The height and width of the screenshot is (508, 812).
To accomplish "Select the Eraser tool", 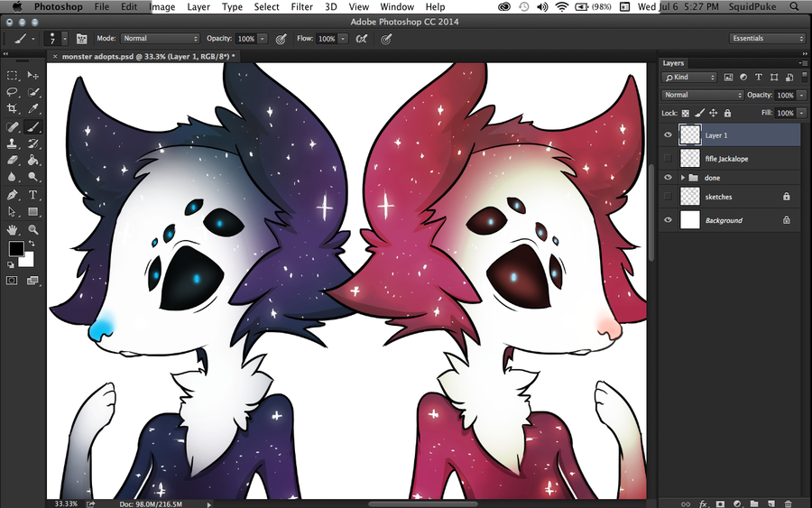I will click(12, 160).
